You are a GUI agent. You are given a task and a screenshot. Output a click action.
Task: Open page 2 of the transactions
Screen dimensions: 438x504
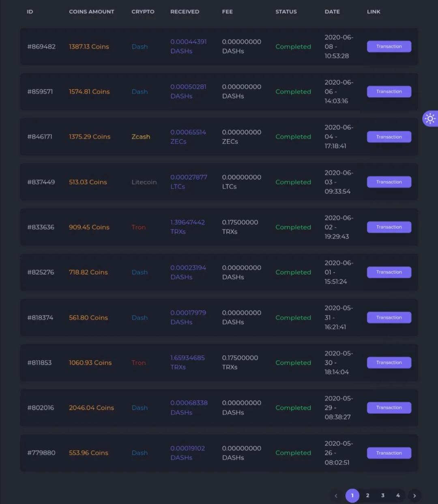[x=367, y=495]
